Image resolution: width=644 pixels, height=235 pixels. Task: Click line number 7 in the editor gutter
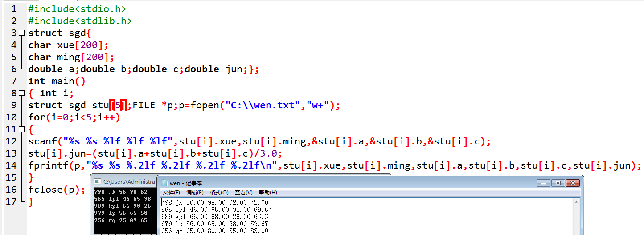(14, 81)
